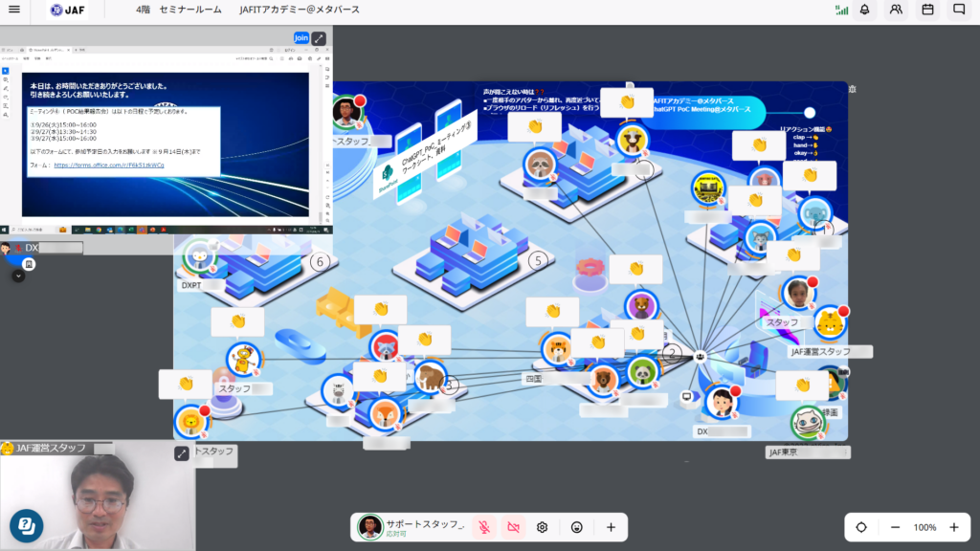980x551 pixels.
Task: Open the emoji reactions menu
Action: (x=576, y=527)
